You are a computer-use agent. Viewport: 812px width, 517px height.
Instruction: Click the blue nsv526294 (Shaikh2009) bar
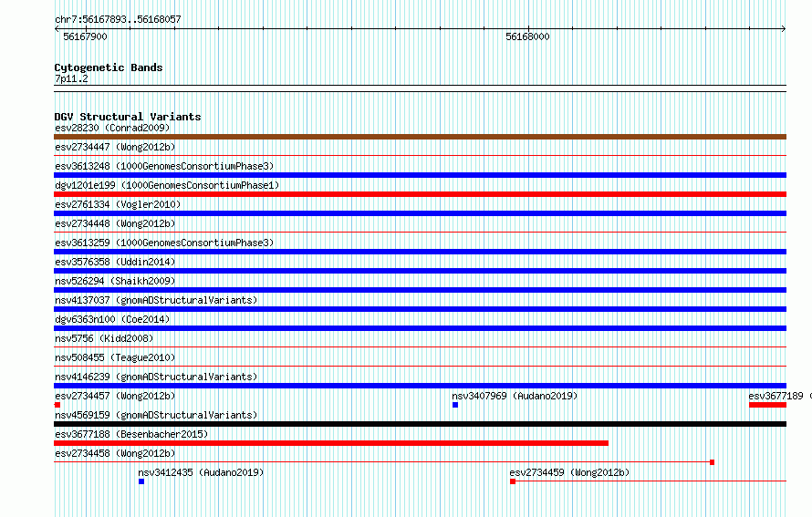tap(420, 290)
